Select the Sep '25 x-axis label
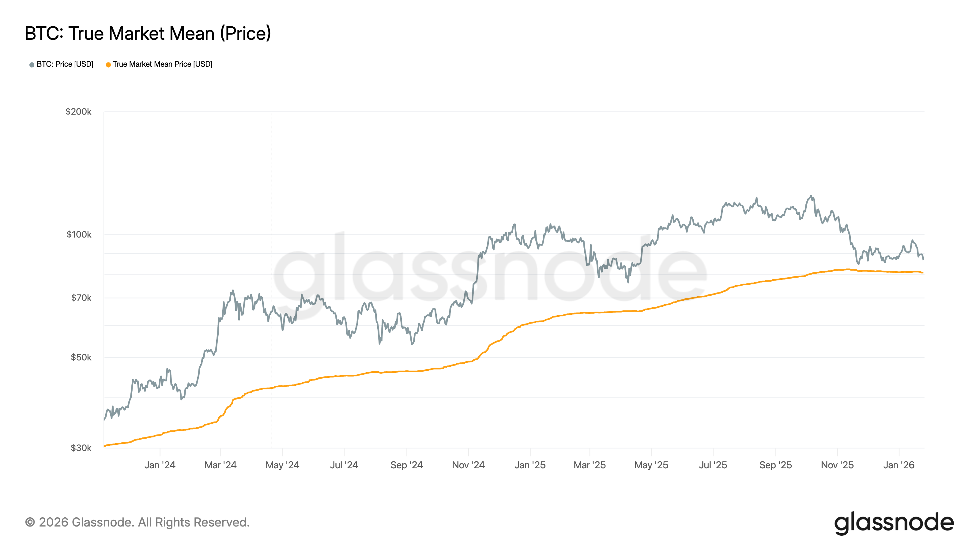 tap(775, 465)
